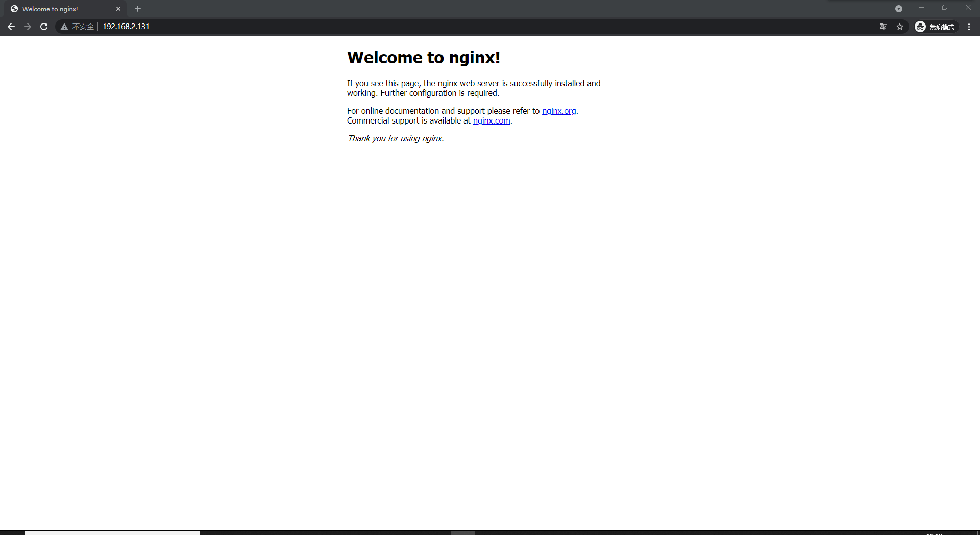Screen dimensions: 980x535
Task: Bookmark this page with the star icon
Action: coord(900,27)
